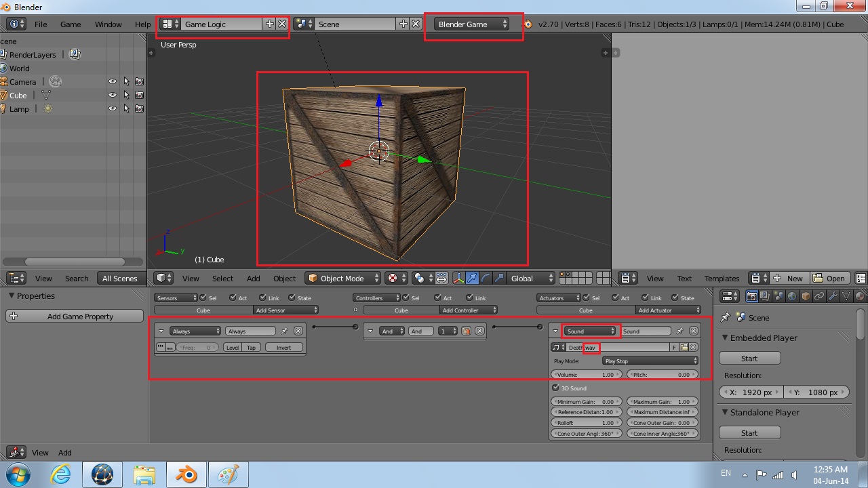This screenshot has width=868, height=488.
Task: Open the Object Mode dropdown
Action: click(x=343, y=278)
